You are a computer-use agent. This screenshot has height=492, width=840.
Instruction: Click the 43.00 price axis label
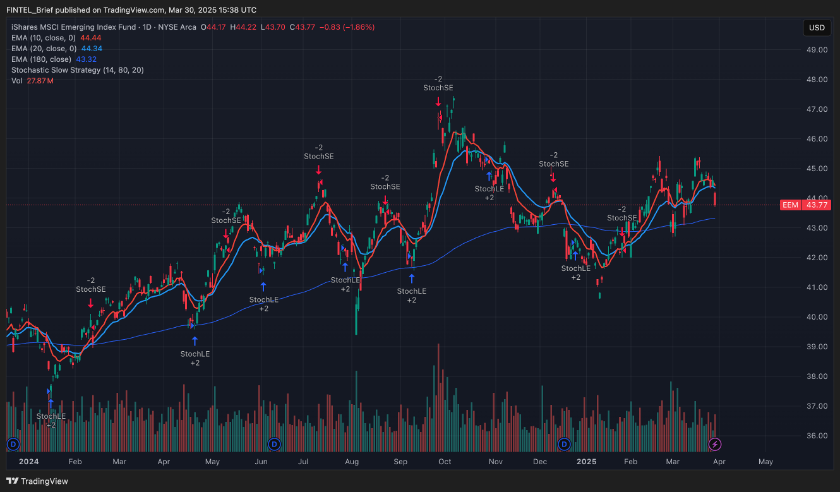pyautogui.click(x=817, y=228)
